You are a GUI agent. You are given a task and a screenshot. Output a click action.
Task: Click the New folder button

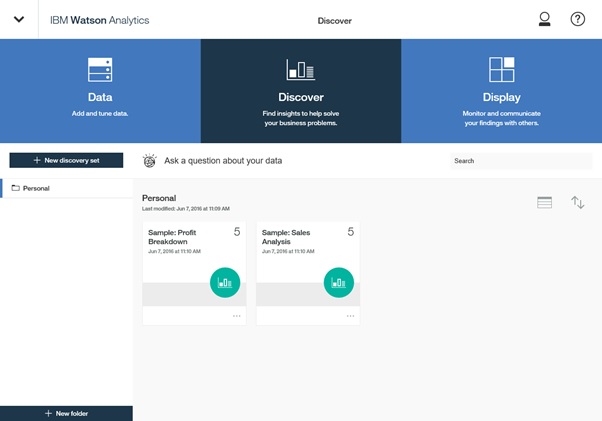coord(66,413)
